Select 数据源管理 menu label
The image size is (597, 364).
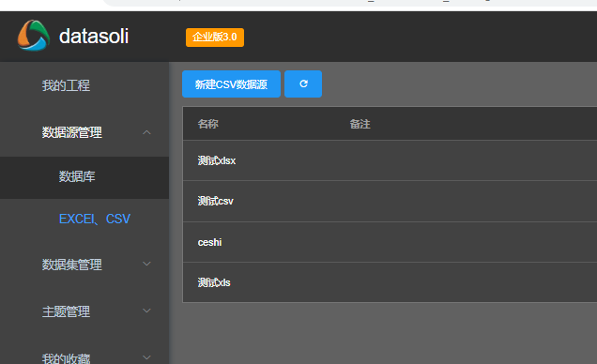tap(72, 132)
